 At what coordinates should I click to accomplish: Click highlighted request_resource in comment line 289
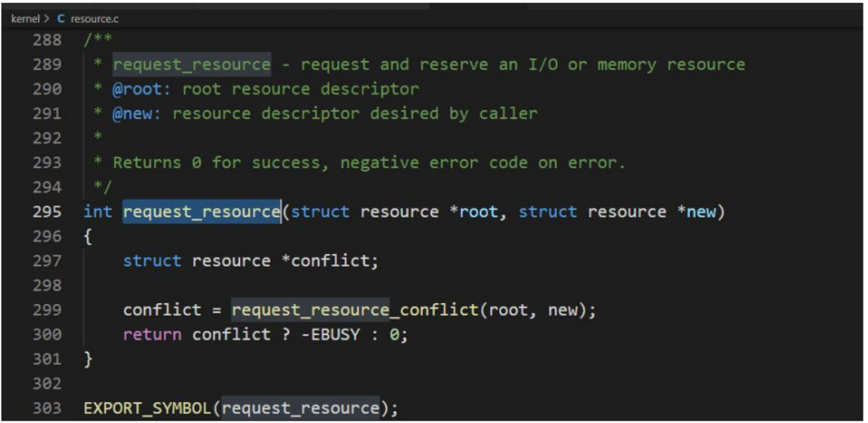click(191, 65)
